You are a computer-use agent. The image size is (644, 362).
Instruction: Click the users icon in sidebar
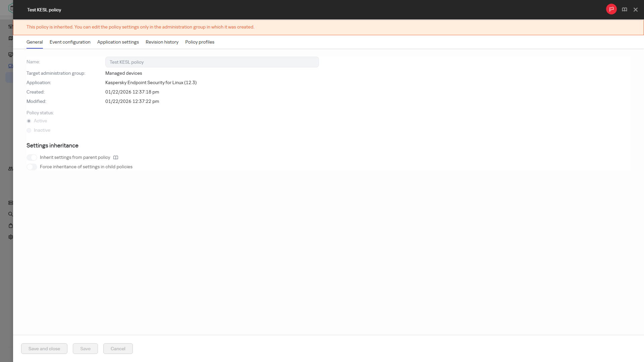click(11, 169)
